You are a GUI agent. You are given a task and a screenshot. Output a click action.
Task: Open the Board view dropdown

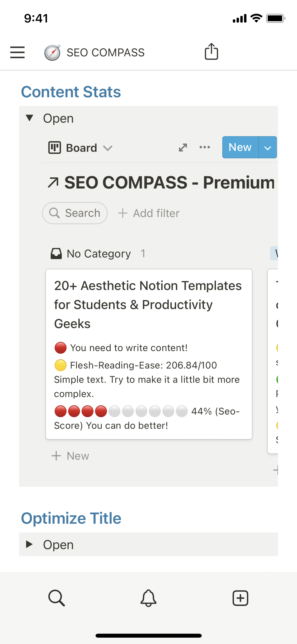81,148
